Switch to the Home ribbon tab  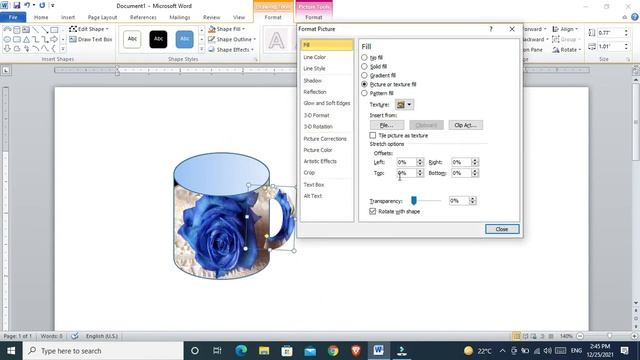tap(41, 17)
